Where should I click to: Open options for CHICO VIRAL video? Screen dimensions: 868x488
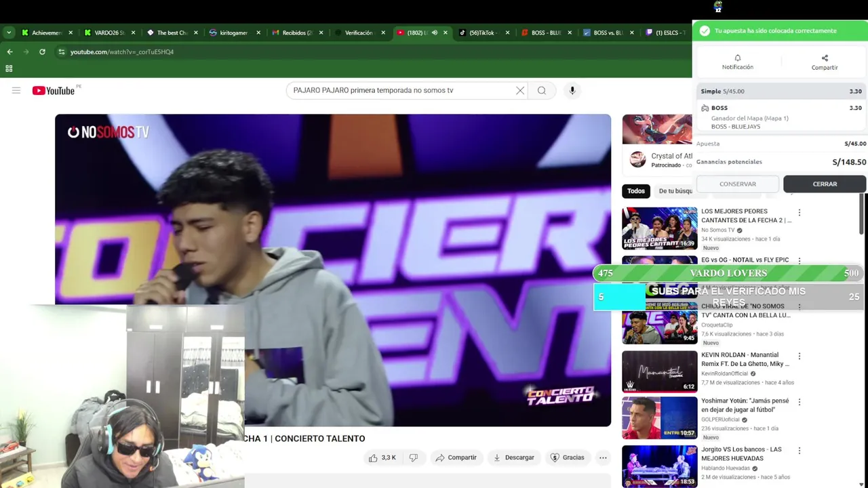(800, 307)
